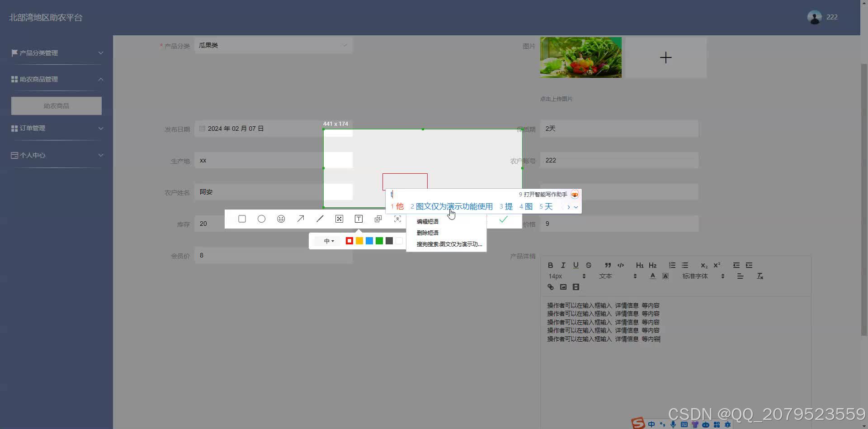The width and height of the screenshot is (868, 429).
Task: Apply bold formatting in editor
Action: pos(550,265)
